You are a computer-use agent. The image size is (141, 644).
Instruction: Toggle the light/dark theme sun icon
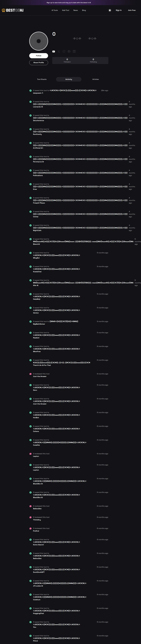click(110, 10)
